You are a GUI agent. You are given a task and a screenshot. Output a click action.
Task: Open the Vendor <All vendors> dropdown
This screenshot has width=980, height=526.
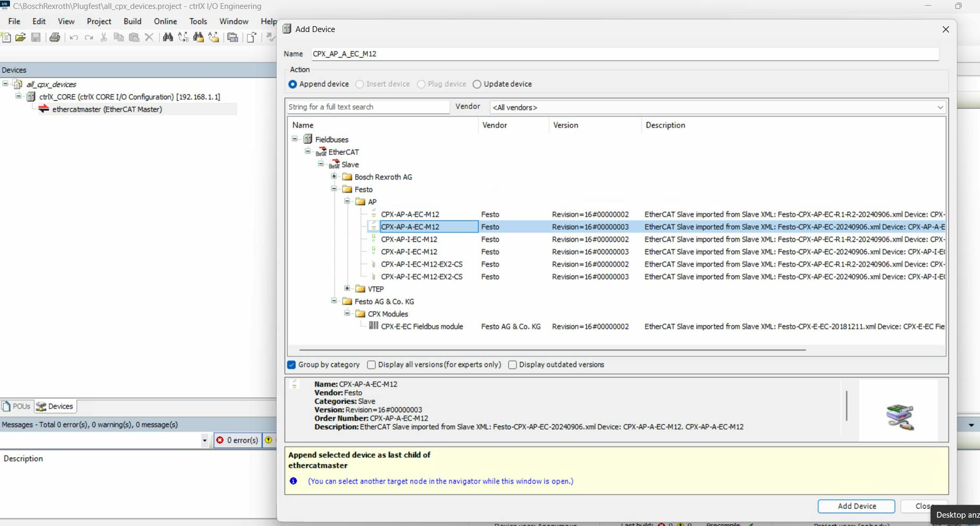point(718,107)
